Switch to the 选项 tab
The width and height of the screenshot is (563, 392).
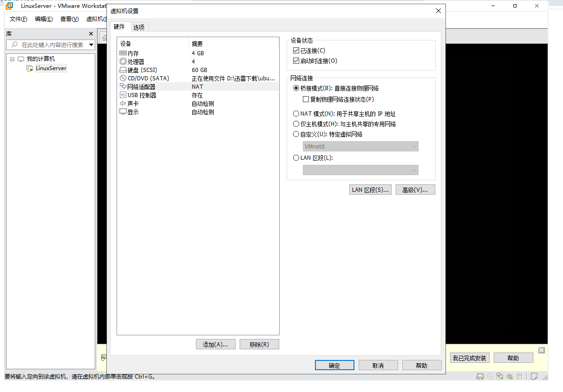[138, 27]
